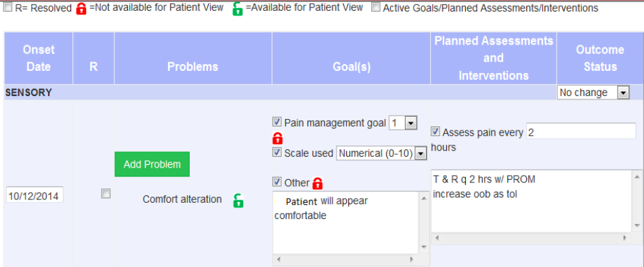This screenshot has height=267, width=644.
Task: Click the red lock icon under Pain management goal
Action: [278, 138]
